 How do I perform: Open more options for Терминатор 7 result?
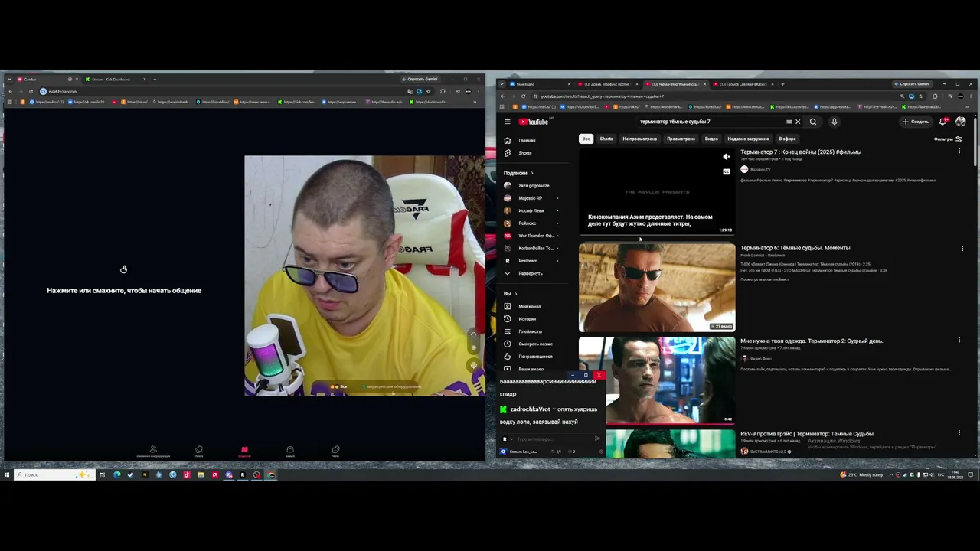click(x=959, y=152)
